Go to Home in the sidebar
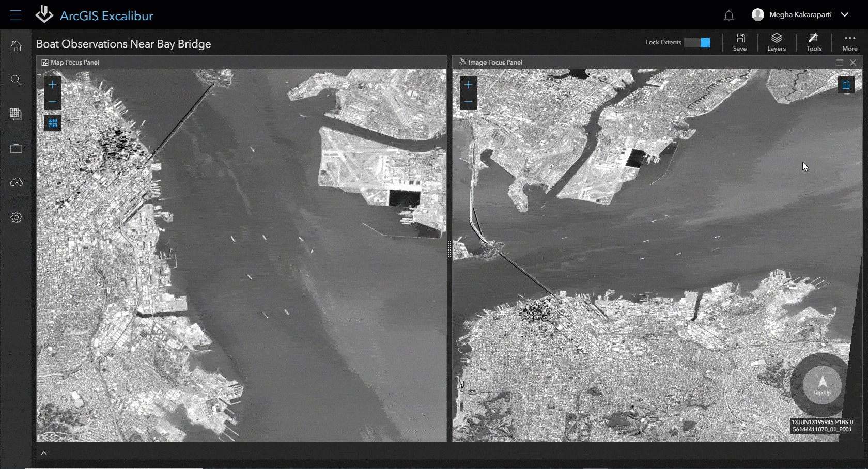This screenshot has width=868, height=469. coord(16,46)
